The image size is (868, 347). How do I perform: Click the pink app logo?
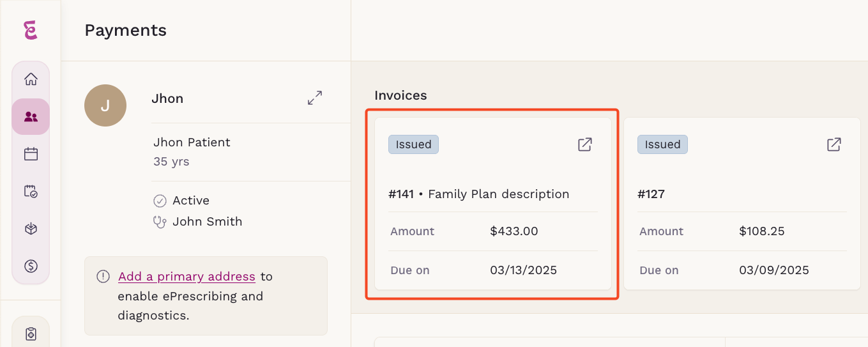30,30
